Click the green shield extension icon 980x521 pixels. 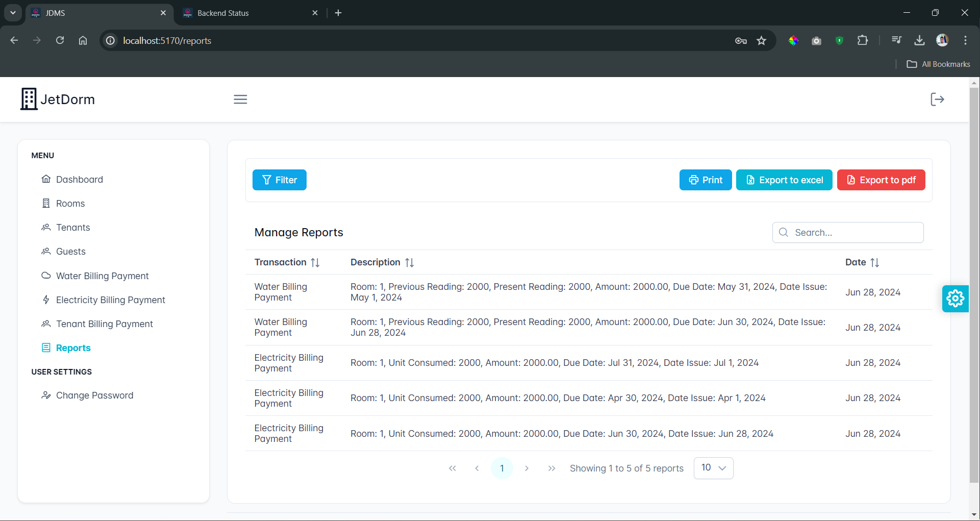(x=839, y=41)
